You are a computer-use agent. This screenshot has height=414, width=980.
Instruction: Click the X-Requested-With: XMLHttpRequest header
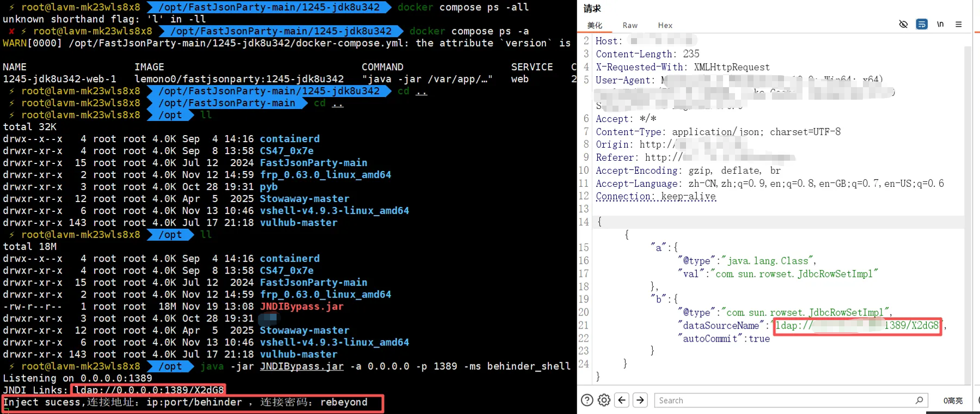(x=683, y=67)
